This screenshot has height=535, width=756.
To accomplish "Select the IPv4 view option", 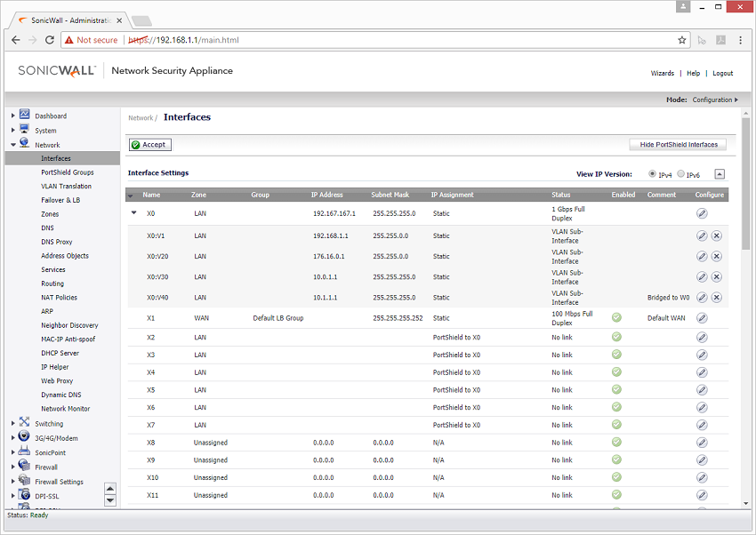I will 652,174.
